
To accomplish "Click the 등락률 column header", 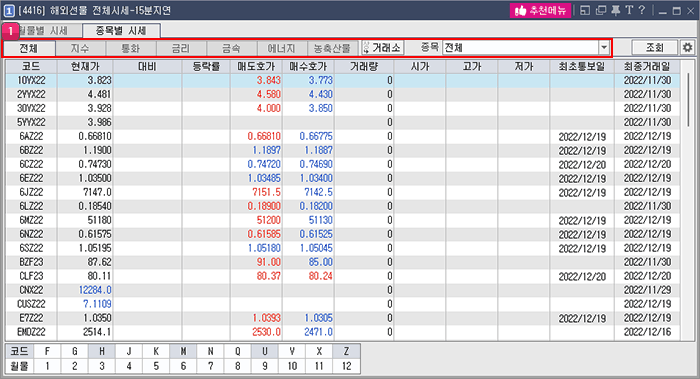I will tap(206, 67).
